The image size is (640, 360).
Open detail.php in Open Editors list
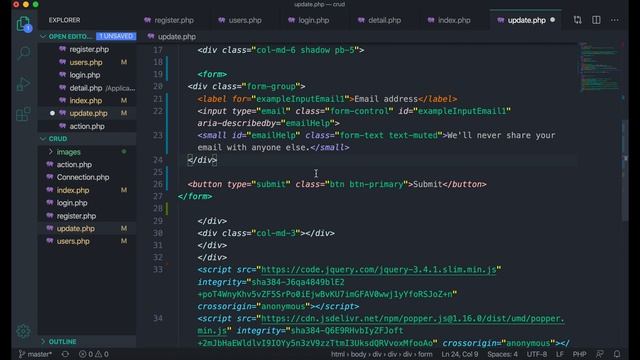point(86,88)
